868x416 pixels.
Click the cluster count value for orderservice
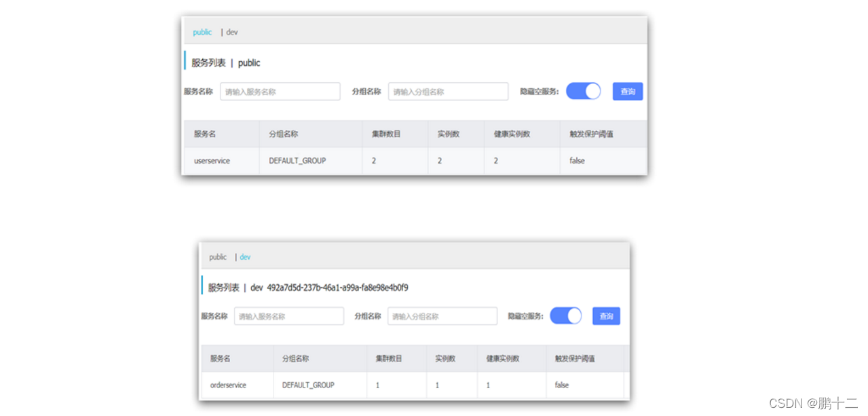377,385
